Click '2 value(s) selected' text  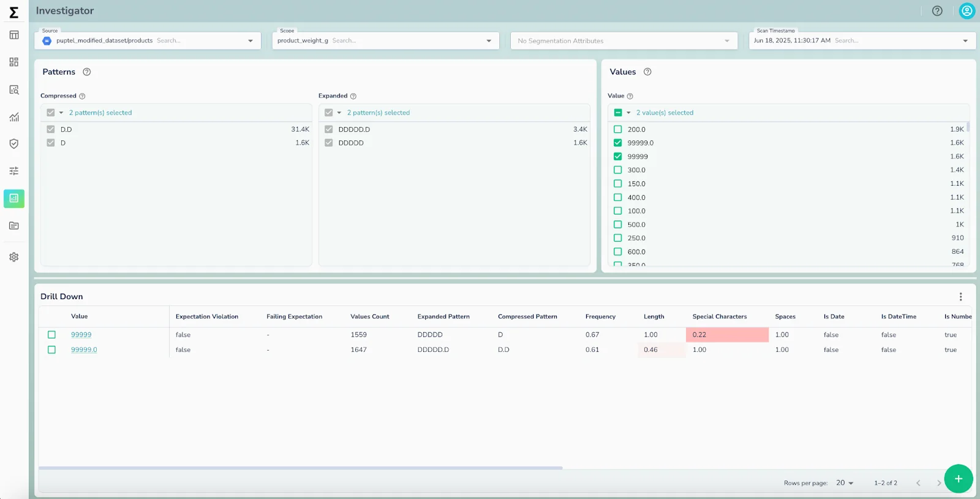click(665, 113)
